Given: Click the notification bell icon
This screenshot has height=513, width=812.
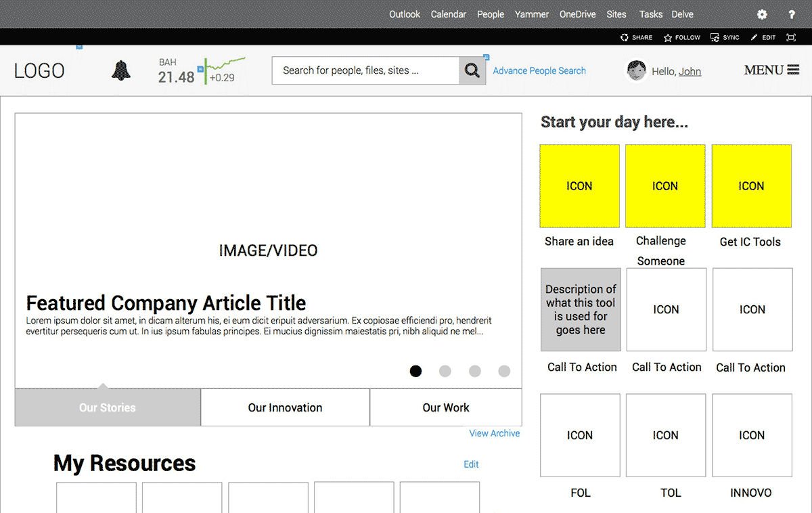Looking at the screenshot, I should tap(121, 70).
